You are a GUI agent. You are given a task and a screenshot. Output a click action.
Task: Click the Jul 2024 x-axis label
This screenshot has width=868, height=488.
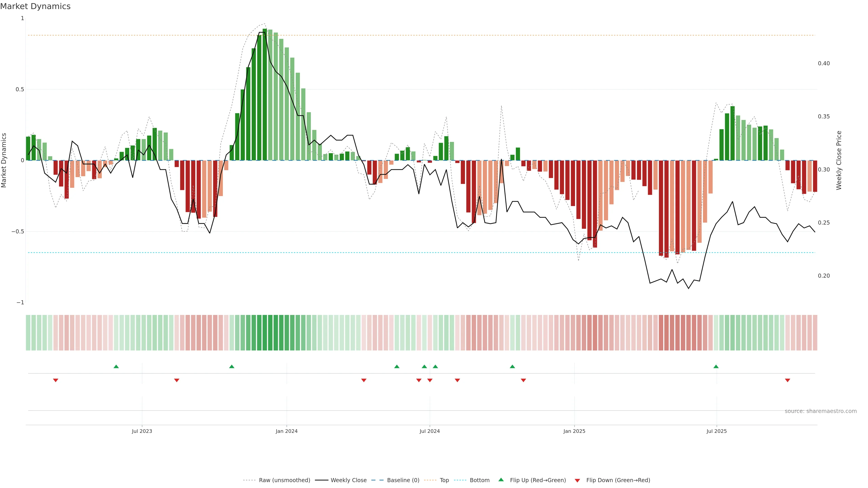point(430,431)
